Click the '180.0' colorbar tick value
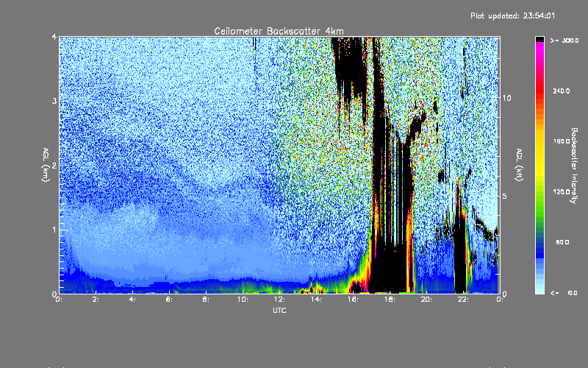The width and height of the screenshot is (588, 368). (562, 141)
